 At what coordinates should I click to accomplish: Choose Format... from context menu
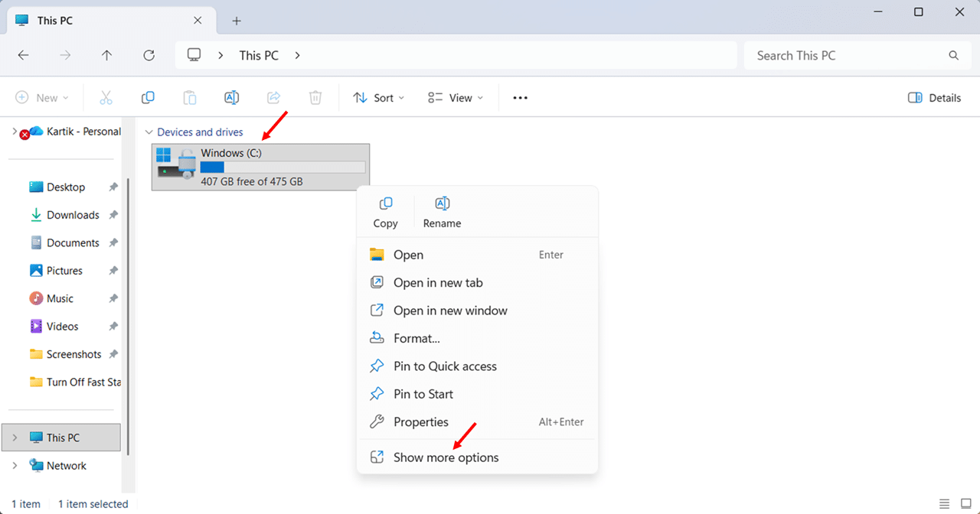(416, 338)
